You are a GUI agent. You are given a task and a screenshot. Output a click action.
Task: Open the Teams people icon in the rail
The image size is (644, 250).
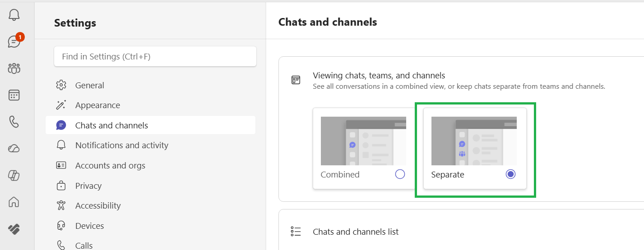coord(14,68)
